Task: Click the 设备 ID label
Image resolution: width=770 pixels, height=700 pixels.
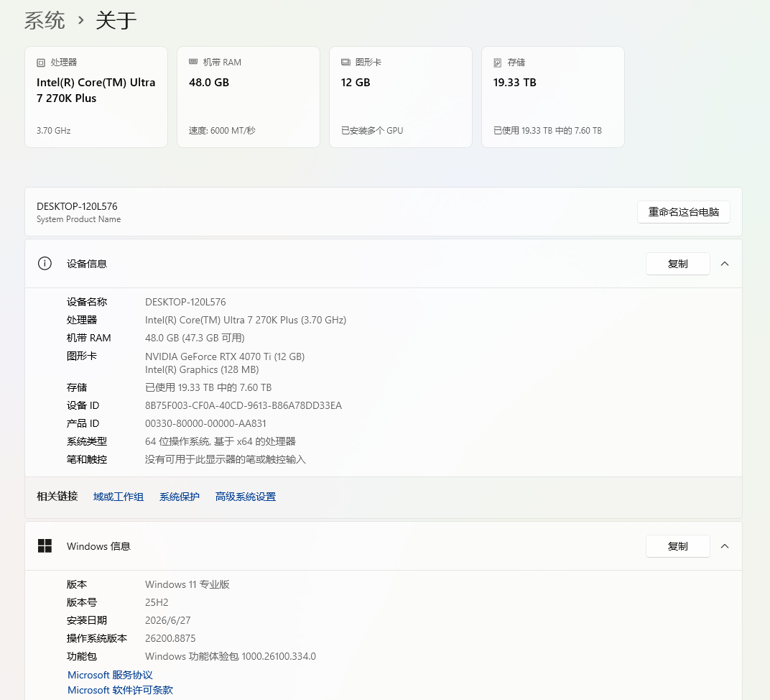Action: tap(83, 406)
